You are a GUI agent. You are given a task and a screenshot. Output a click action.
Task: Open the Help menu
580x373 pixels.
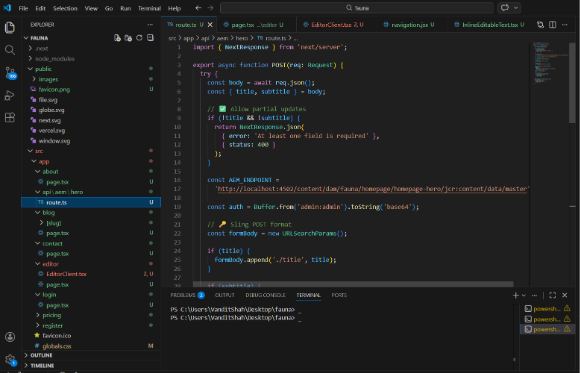tap(174, 8)
